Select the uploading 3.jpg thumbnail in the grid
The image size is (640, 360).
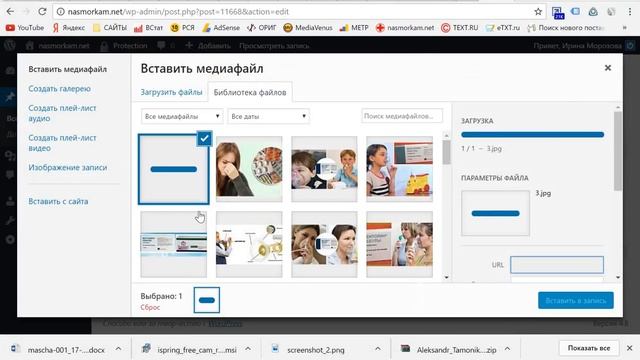173,169
